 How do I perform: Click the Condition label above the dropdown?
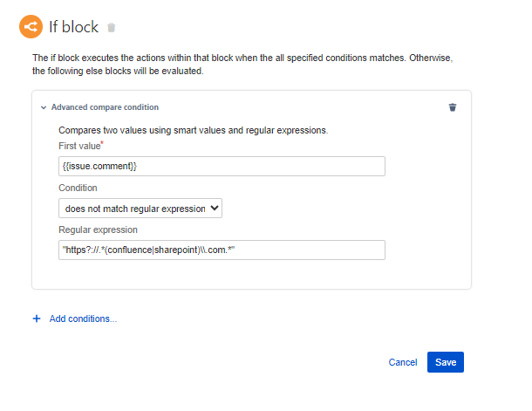pyautogui.click(x=78, y=188)
